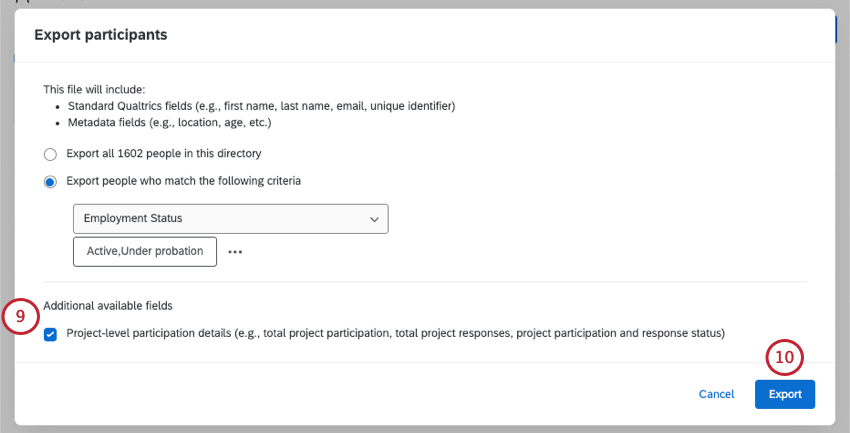Screen dimensions: 850x433
Task: Click the red step 10 annotation circle
Action: [784, 357]
